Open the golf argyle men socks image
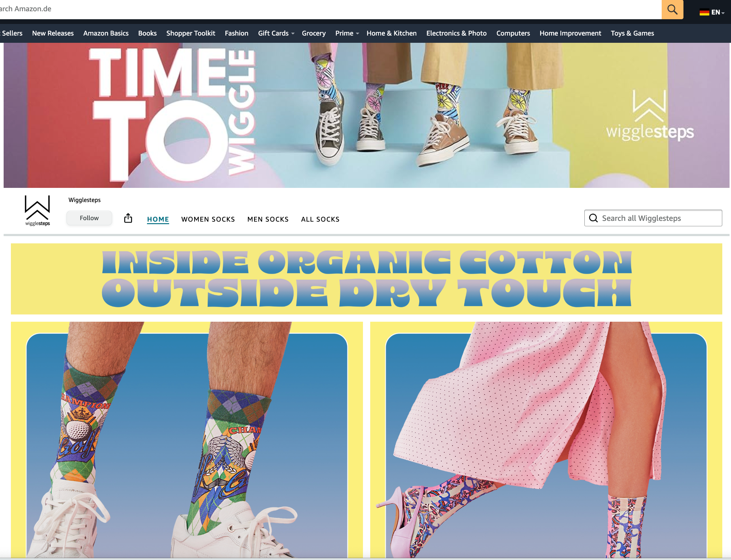This screenshot has height=560, width=731. click(187, 440)
